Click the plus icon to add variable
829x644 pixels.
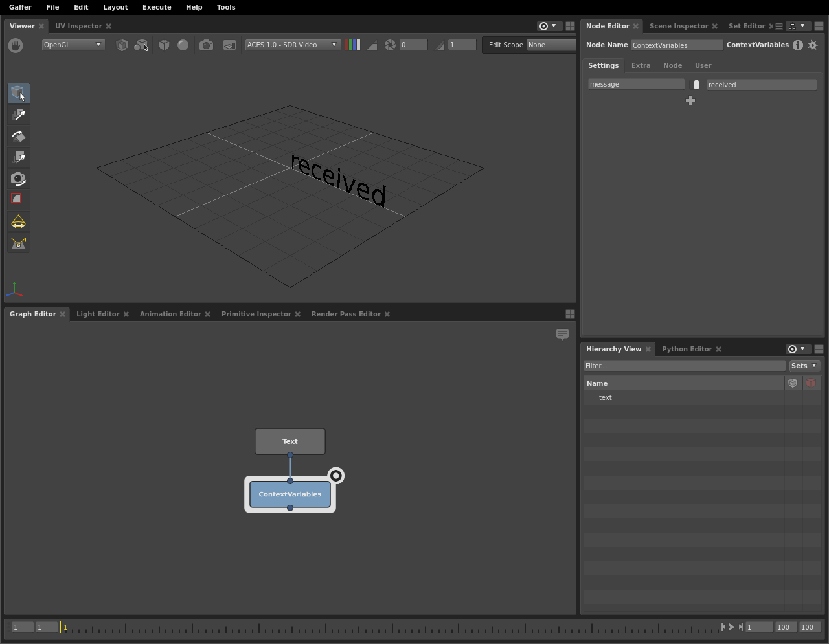tap(690, 100)
